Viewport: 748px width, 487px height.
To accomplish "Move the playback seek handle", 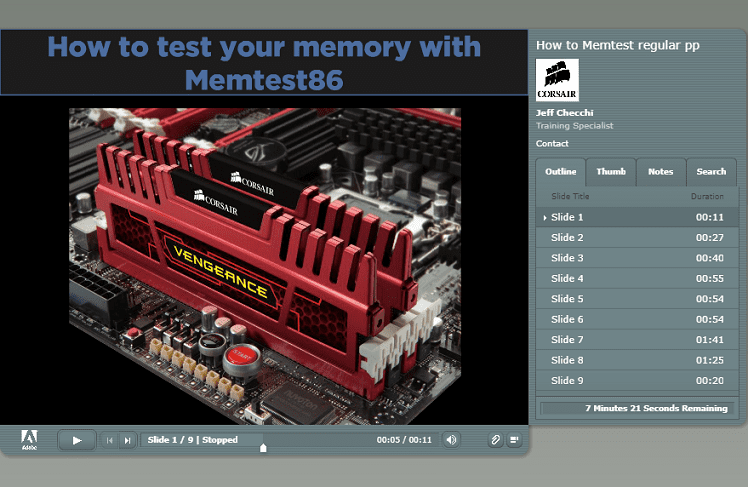I will pyautogui.click(x=263, y=447).
